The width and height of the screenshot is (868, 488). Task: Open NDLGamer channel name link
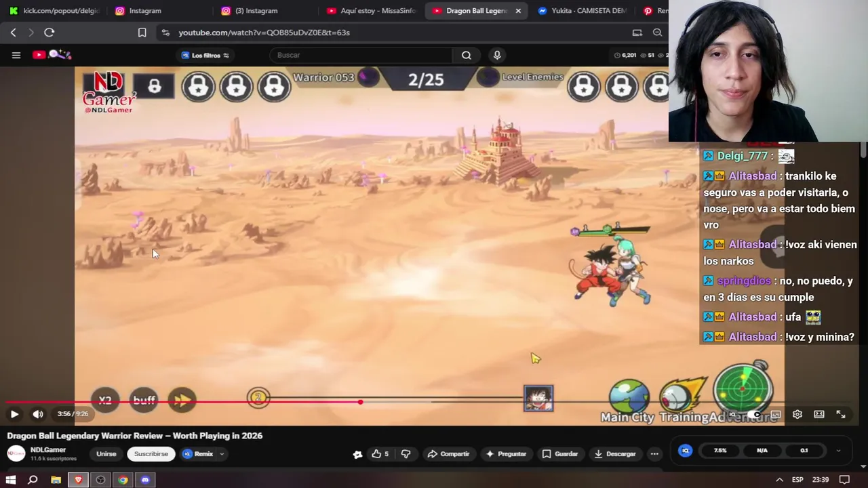click(48, 450)
